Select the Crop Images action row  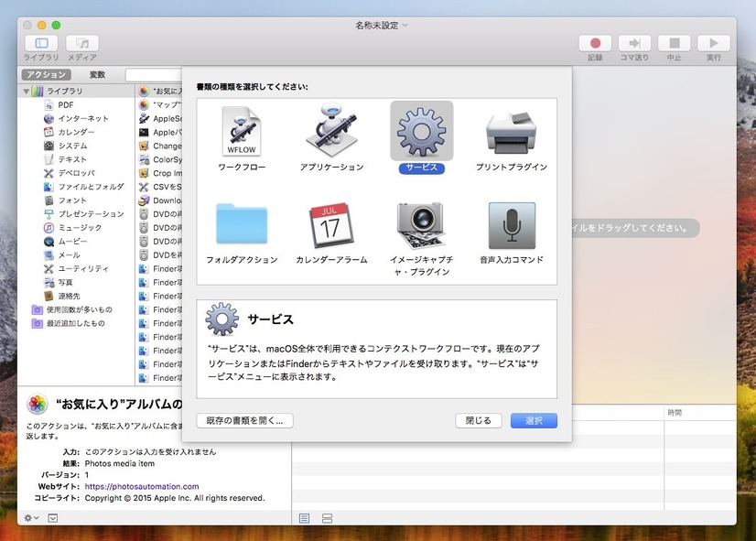point(159,173)
